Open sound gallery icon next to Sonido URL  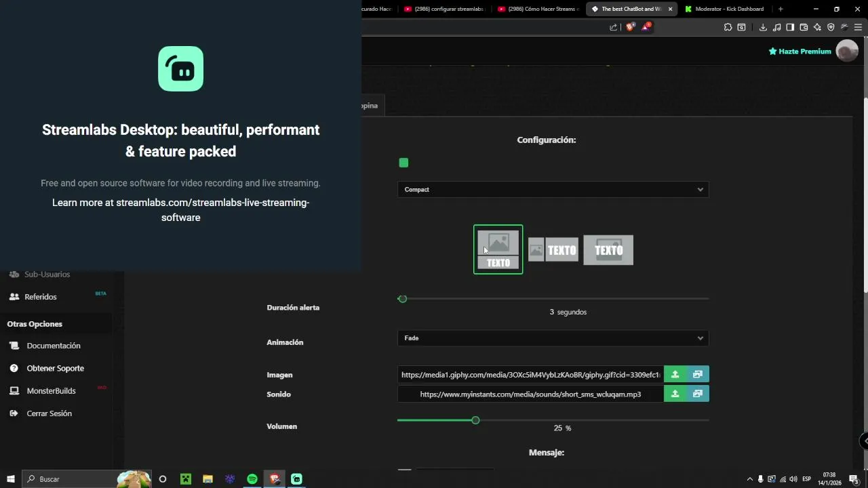click(x=698, y=394)
